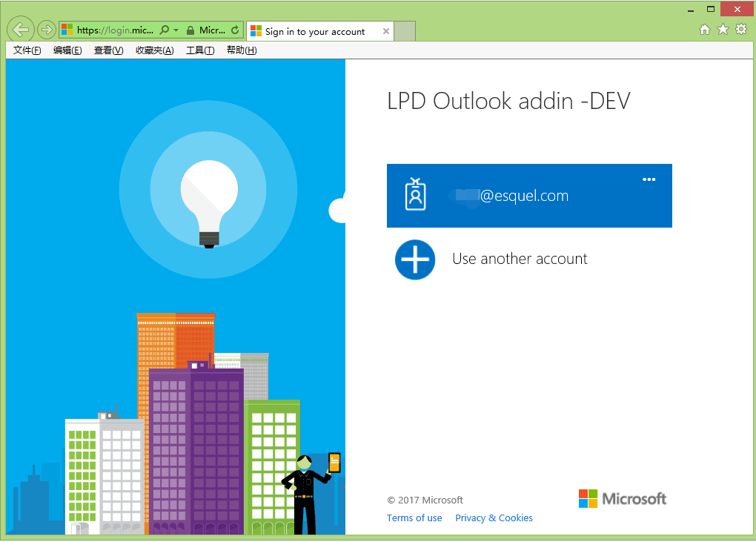View the security lock icon details

[x=190, y=30]
